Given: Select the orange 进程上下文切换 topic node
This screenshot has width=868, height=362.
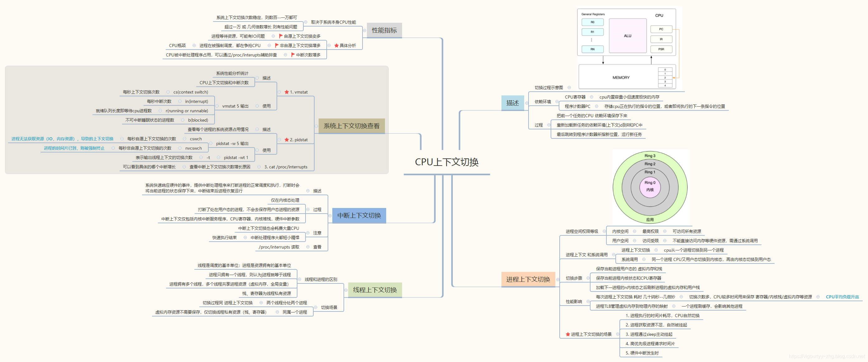Looking at the screenshot, I should click(528, 279).
